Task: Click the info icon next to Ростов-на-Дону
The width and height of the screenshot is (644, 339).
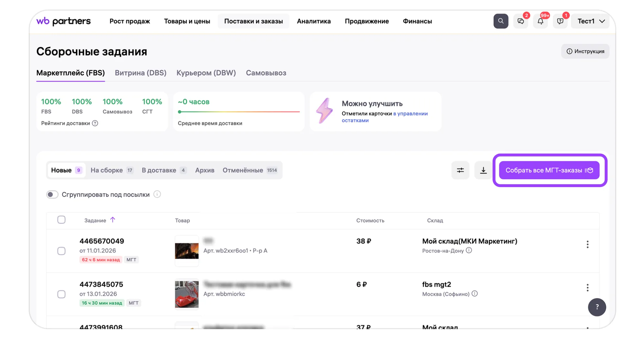Action: tap(469, 251)
